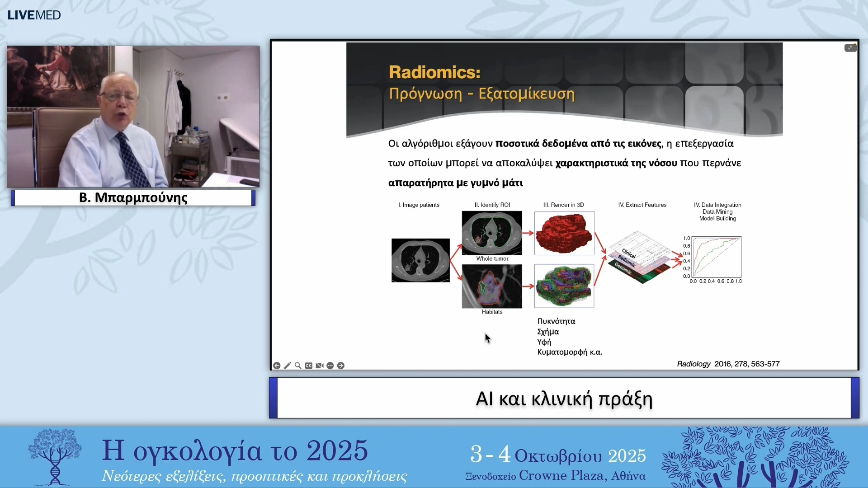The image size is (868, 488).
Task: Click the Radiology 2016 citation text
Action: (728, 364)
